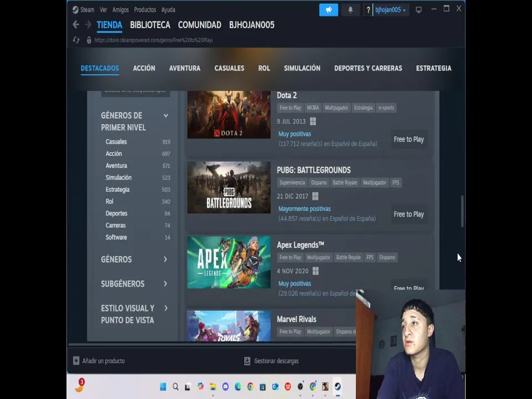Screen dimensions: 532x399
Task: Click Free to Play button for Dota 2
Action: click(x=409, y=140)
